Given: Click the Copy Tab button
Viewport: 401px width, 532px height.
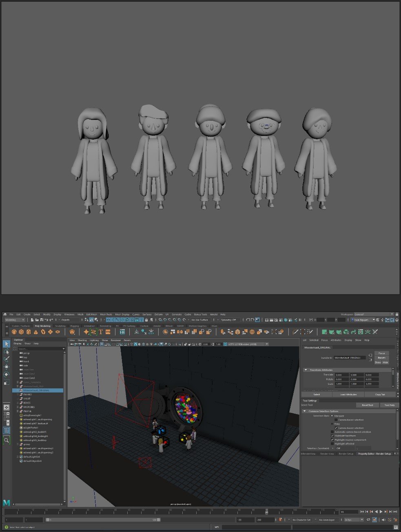Looking at the screenshot, I should tap(380, 395).
